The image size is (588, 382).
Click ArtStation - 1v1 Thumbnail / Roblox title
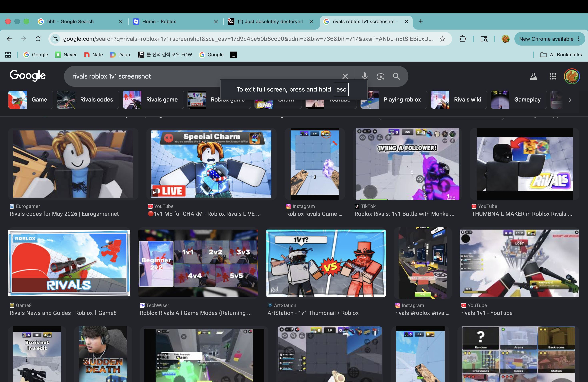(x=313, y=313)
